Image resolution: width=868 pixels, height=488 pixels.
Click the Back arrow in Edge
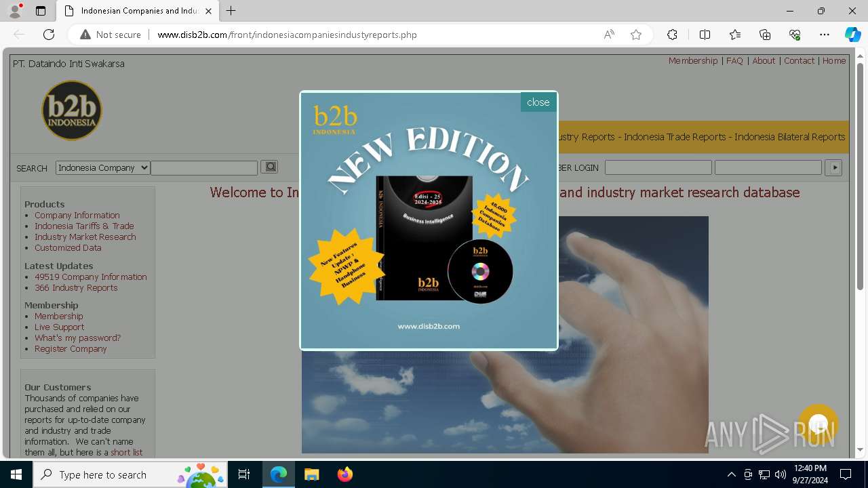(19, 35)
